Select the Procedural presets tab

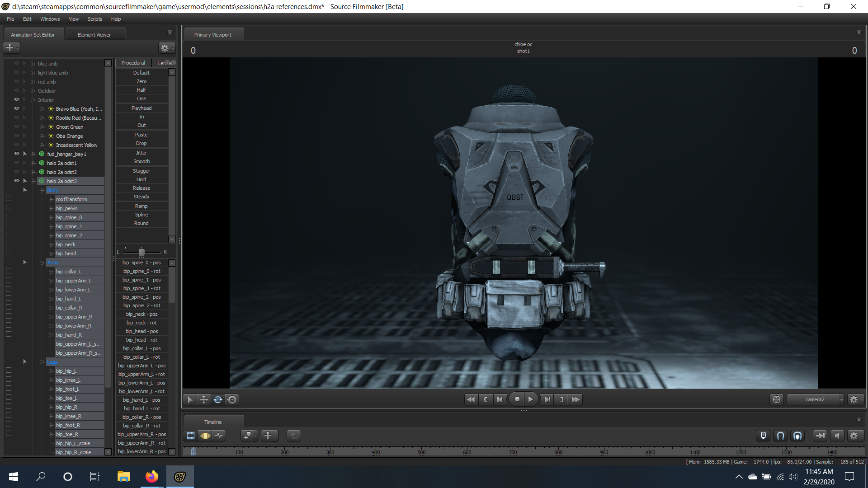(x=133, y=63)
